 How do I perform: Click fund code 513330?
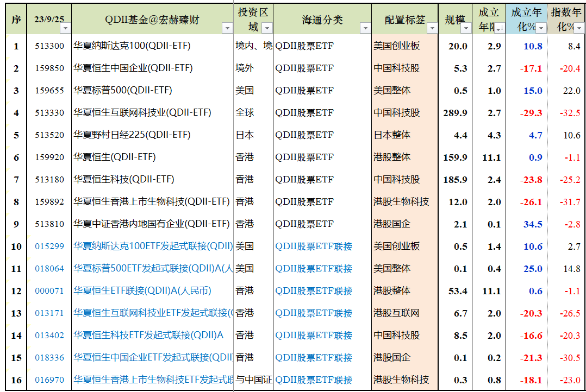coord(49,113)
